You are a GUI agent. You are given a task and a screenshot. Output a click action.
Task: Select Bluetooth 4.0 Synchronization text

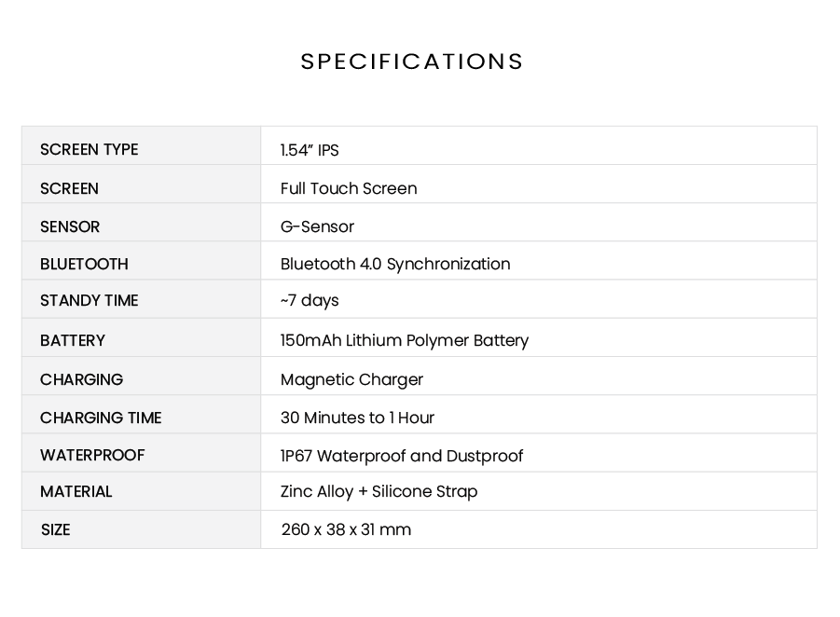[x=395, y=264]
